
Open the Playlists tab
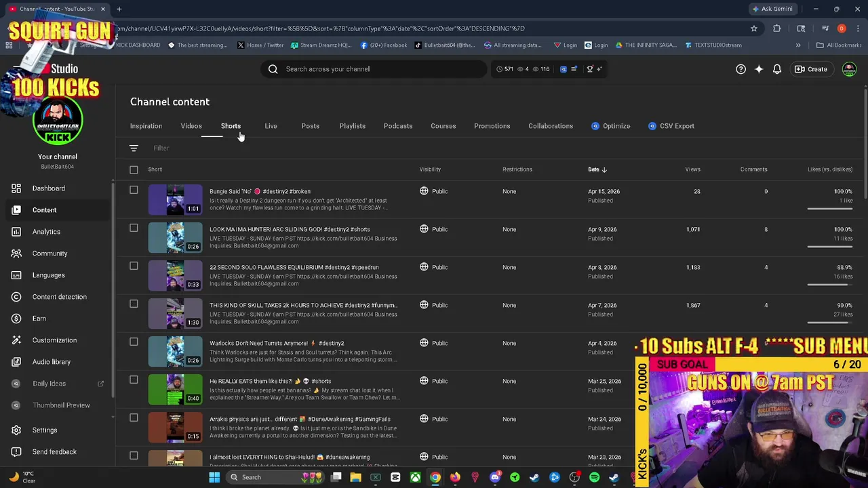point(352,126)
